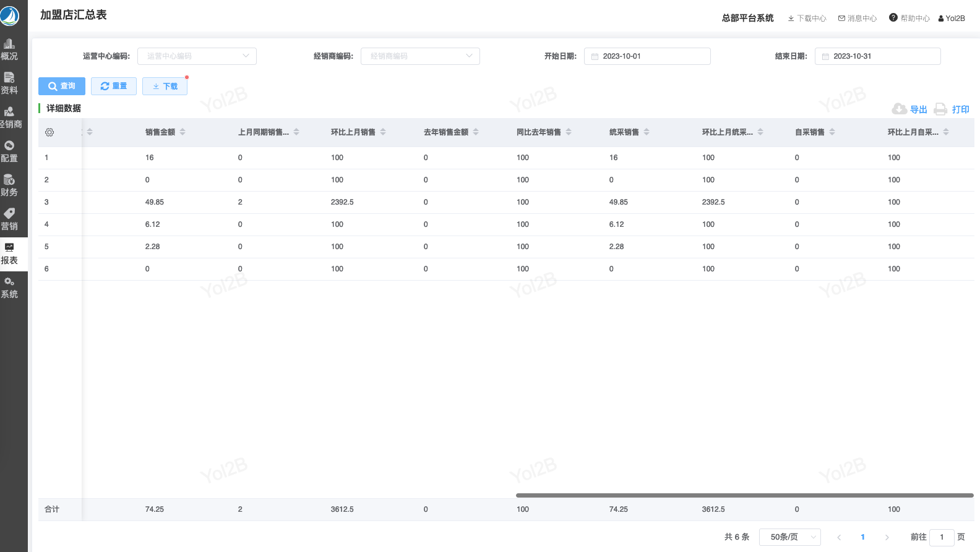Expand the 经销商编码 dropdown
This screenshot has height=552, width=980.
[420, 56]
